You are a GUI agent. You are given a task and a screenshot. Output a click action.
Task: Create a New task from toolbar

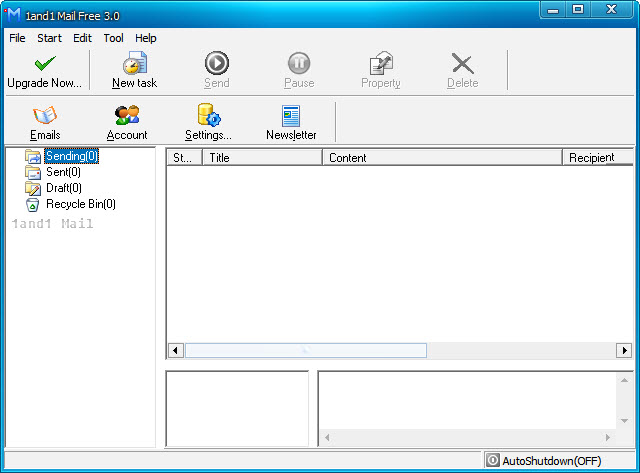[x=134, y=70]
